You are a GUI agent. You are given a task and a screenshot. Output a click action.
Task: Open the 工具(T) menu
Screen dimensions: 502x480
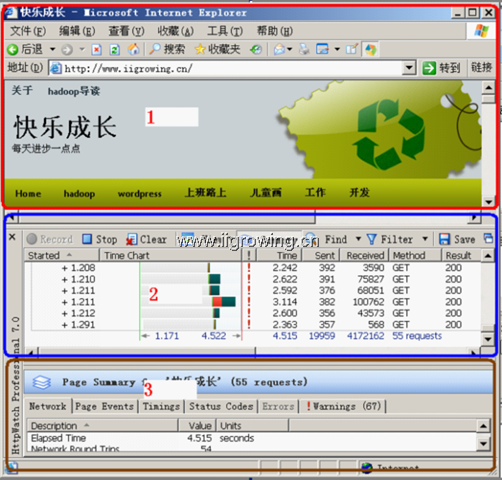pyautogui.click(x=225, y=31)
